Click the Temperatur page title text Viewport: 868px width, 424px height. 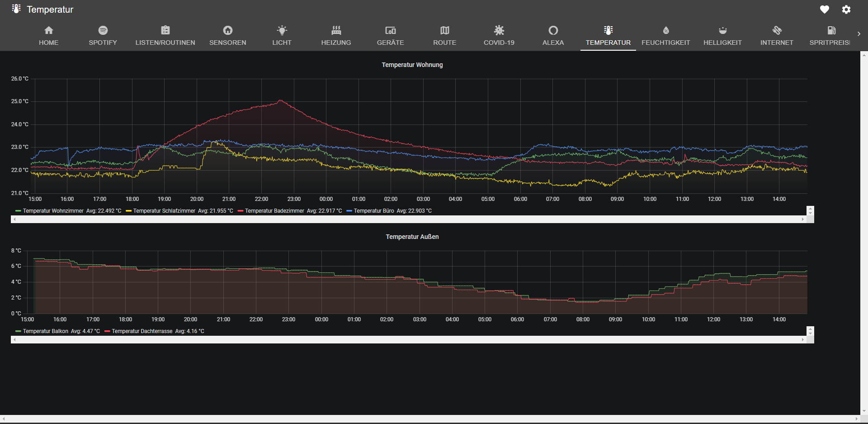coord(50,10)
